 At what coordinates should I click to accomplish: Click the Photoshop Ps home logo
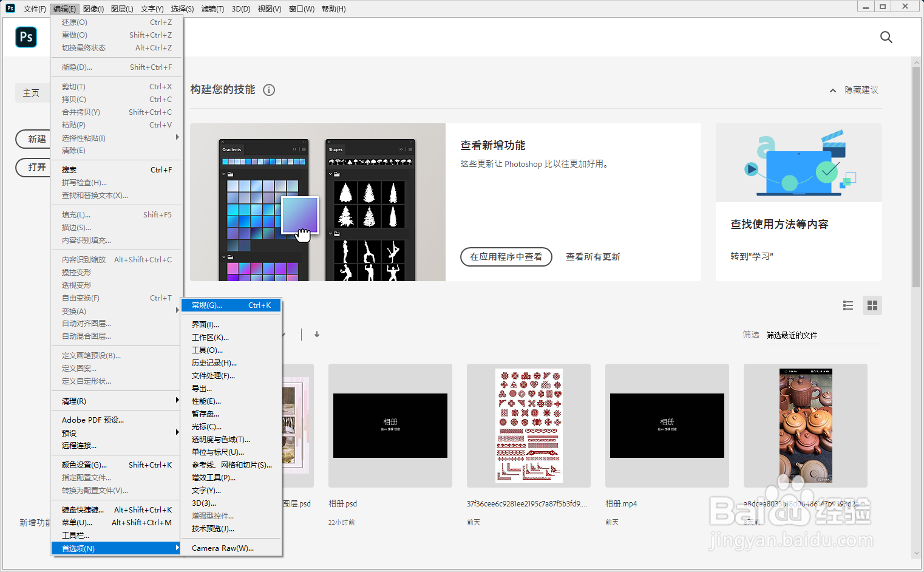tap(26, 37)
